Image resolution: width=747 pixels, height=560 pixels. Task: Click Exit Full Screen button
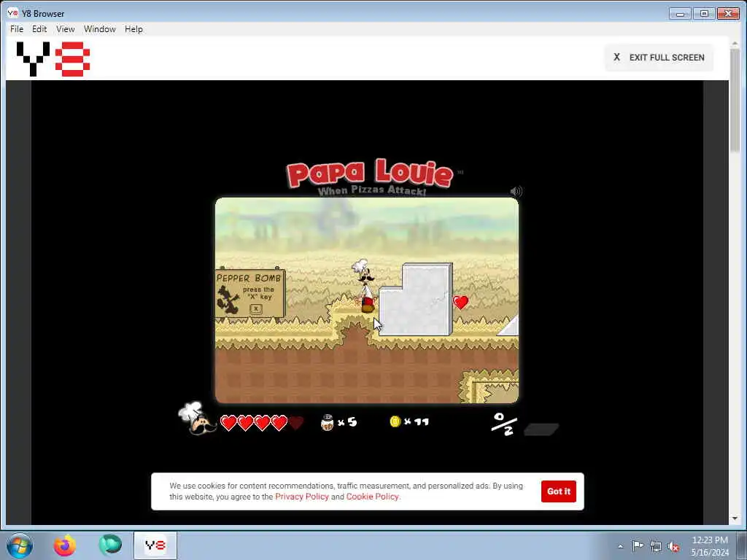click(659, 58)
